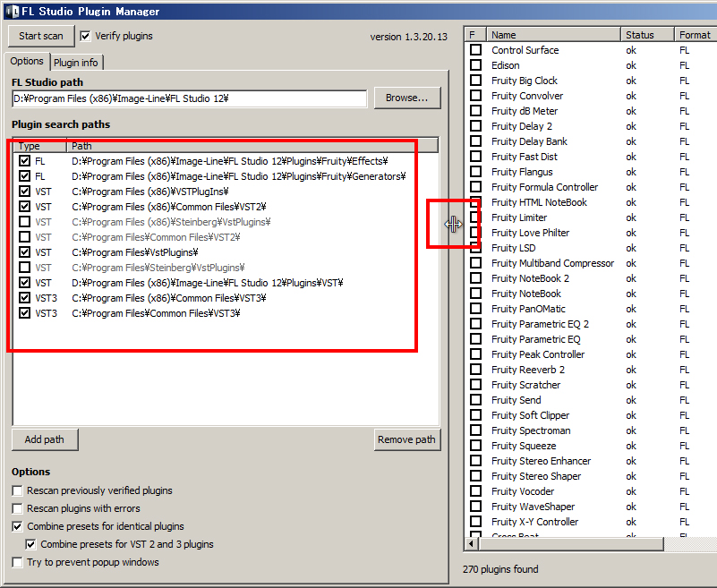Viewport: 717px width, 588px height.
Task: Select the Fruity WaveShaper plugin name
Action: (533, 507)
